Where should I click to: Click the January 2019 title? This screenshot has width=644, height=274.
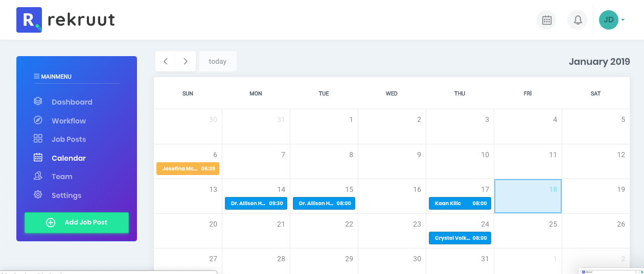(599, 62)
